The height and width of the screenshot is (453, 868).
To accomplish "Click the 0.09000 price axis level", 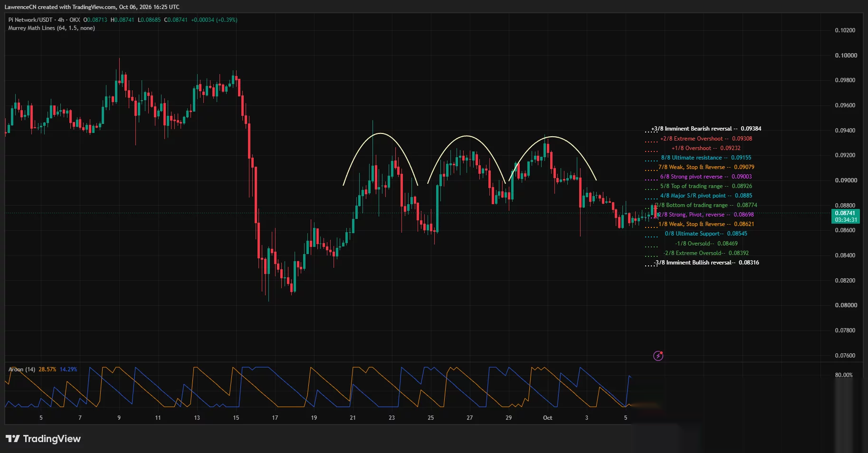I will coord(846,180).
